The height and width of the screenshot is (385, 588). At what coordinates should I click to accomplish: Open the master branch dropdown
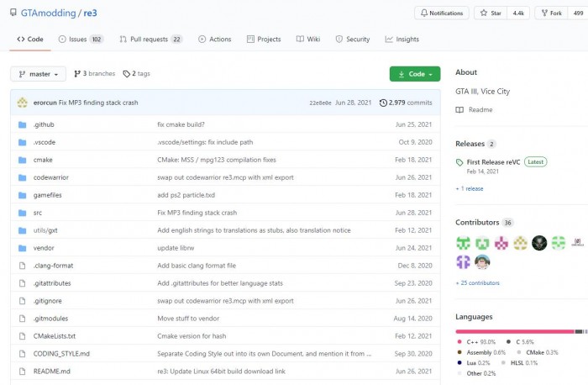pyautogui.click(x=38, y=74)
